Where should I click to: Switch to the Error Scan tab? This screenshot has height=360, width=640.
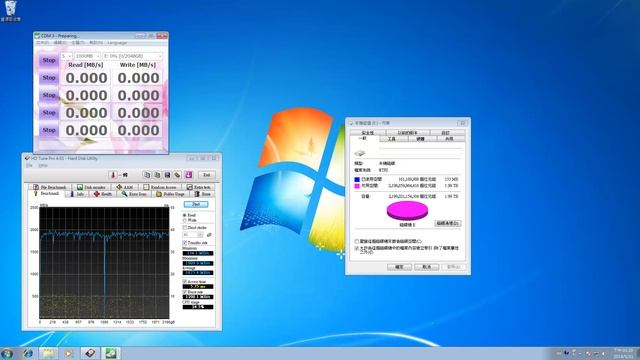[134, 194]
